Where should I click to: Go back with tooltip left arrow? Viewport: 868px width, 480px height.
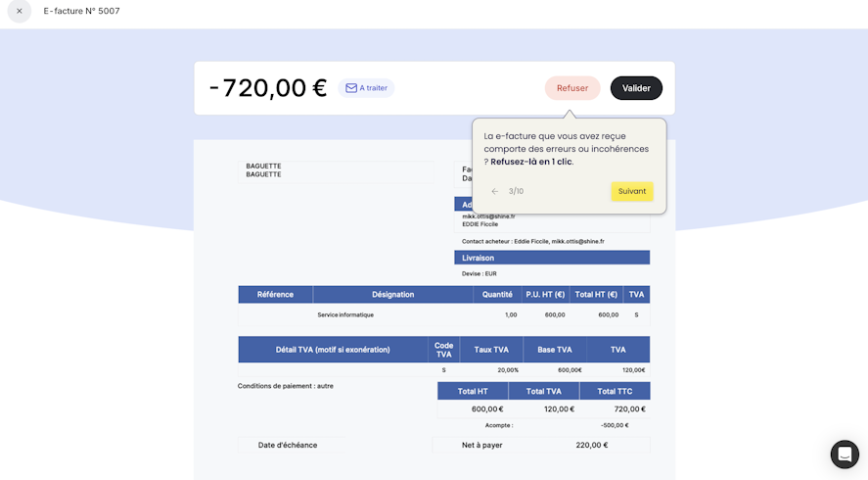494,191
